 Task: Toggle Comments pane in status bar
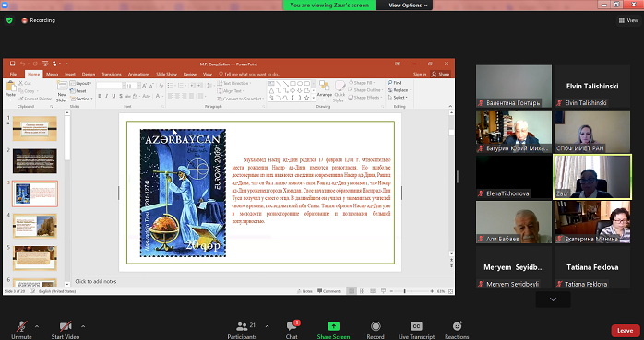[x=329, y=291]
